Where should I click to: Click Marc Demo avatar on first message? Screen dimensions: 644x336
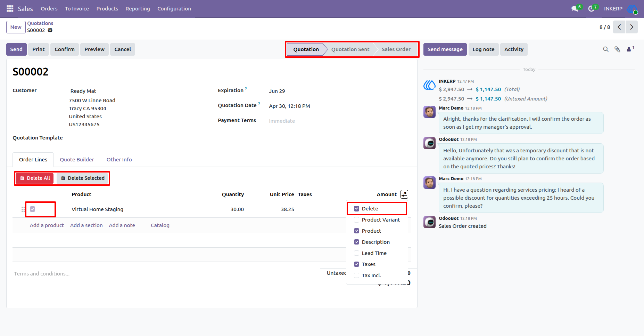(429, 112)
